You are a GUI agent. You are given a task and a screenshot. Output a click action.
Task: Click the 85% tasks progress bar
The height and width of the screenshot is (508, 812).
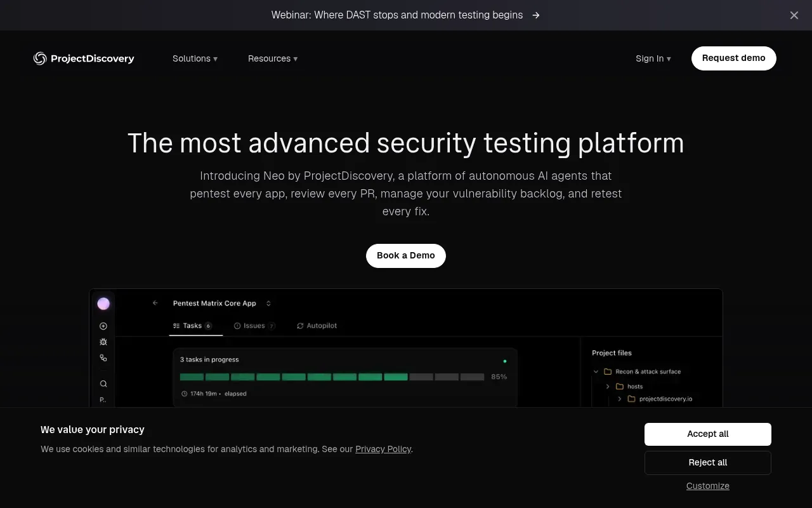(x=332, y=377)
